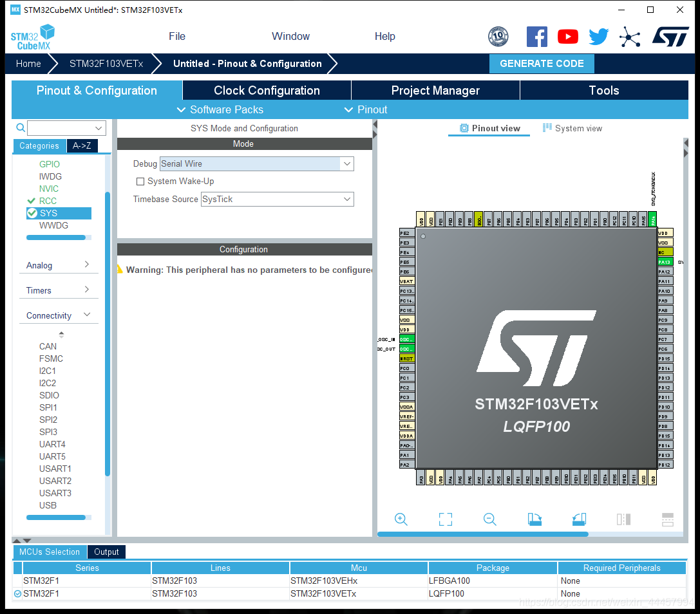The height and width of the screenshot is (614, 700).
Task: Open the Window menu
Action: (x=290, y=37)
